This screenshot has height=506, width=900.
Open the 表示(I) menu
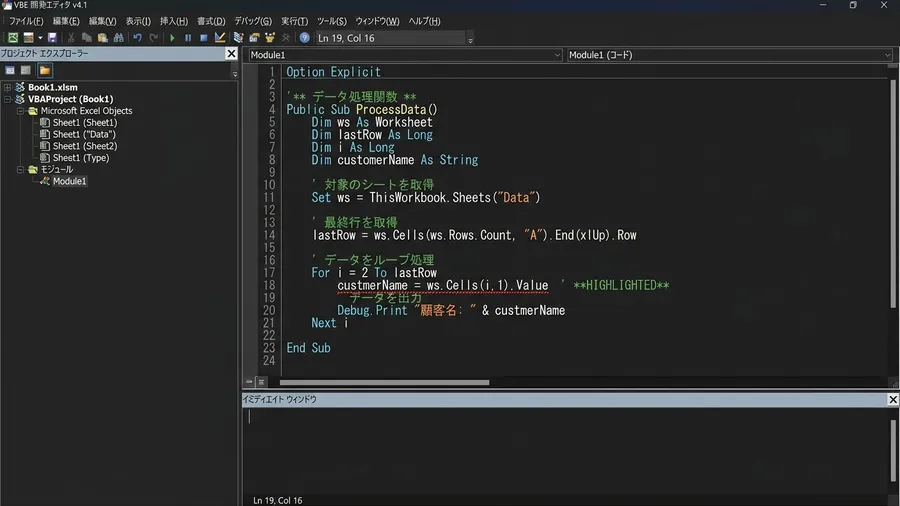click(x=138, y=21)
